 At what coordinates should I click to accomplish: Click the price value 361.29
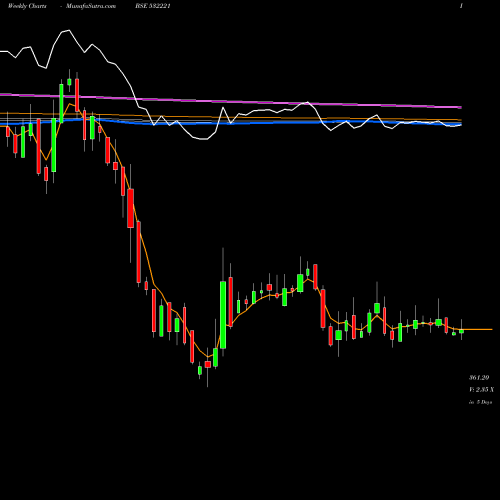pyautogui.click(x=479, y=378)
